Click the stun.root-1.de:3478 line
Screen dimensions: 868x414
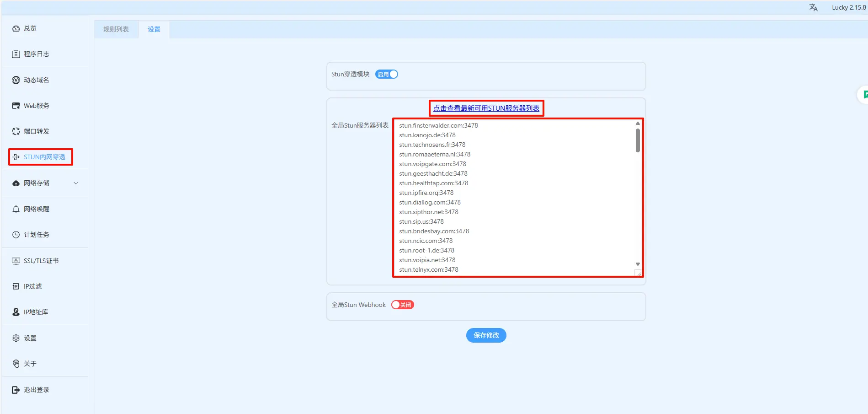[427, 250]
